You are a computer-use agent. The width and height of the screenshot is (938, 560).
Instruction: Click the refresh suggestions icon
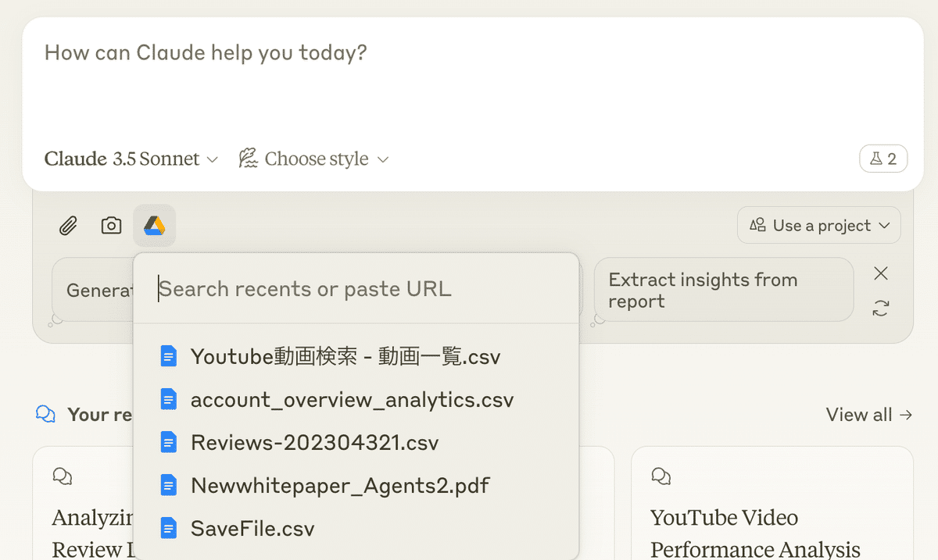881,308
